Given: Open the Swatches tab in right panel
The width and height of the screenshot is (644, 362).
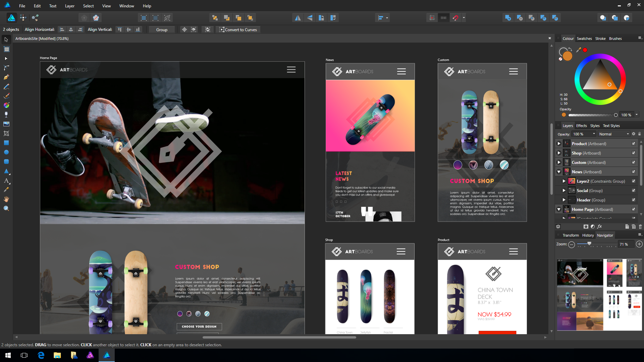Looking at the screenshot, I should (584, 39).
